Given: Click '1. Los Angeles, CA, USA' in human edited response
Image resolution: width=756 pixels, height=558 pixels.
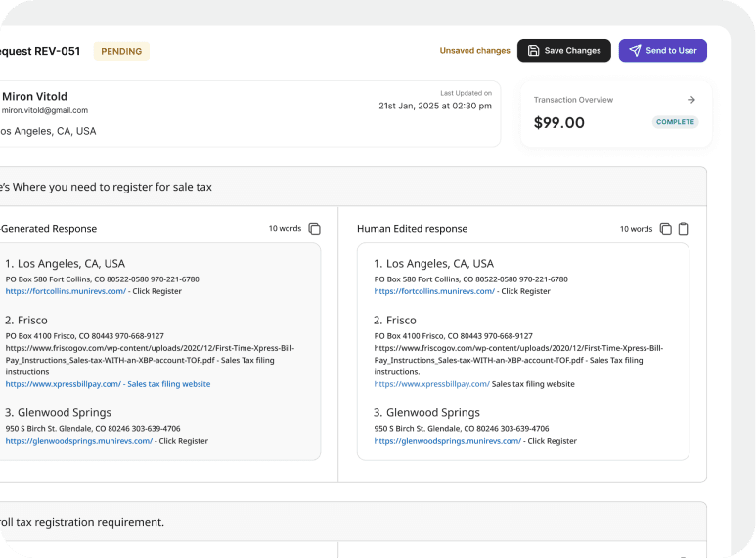Looking at the screenshot, I should 433,264.
